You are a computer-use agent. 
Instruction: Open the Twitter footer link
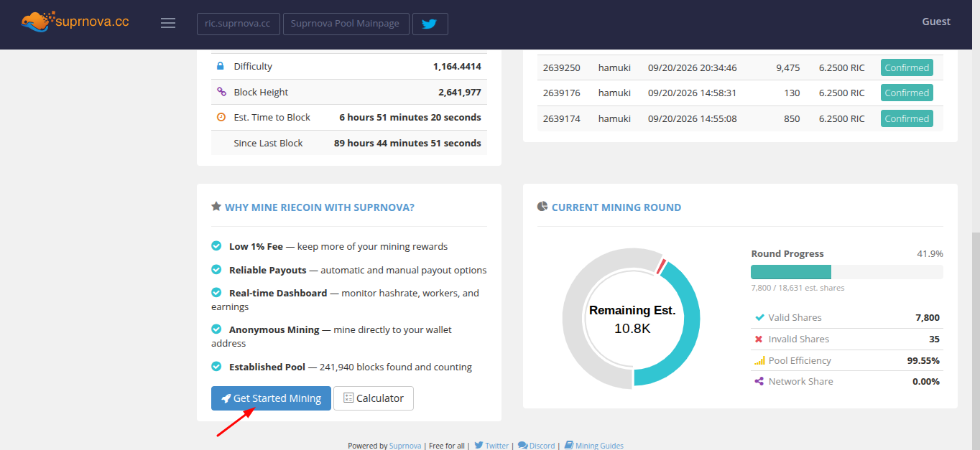(491, 446)
